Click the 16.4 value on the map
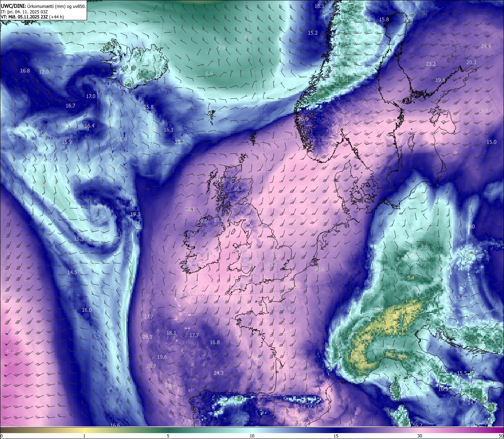Image resolution: width=504 pixels, height=439 pixels. pos(89,126)
